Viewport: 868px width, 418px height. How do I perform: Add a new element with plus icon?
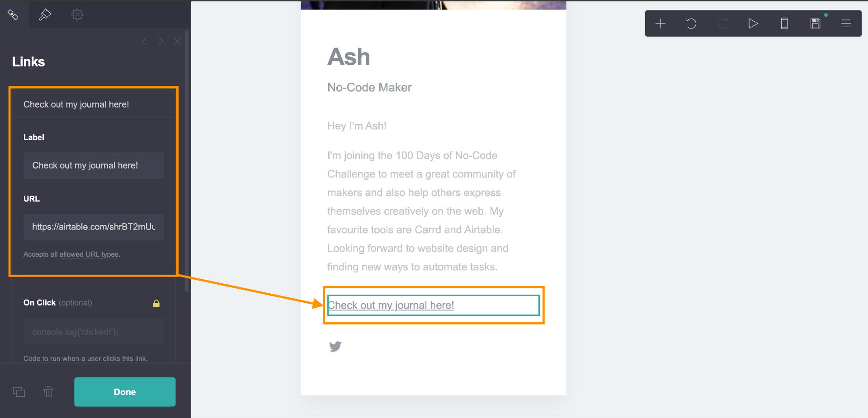660,23
